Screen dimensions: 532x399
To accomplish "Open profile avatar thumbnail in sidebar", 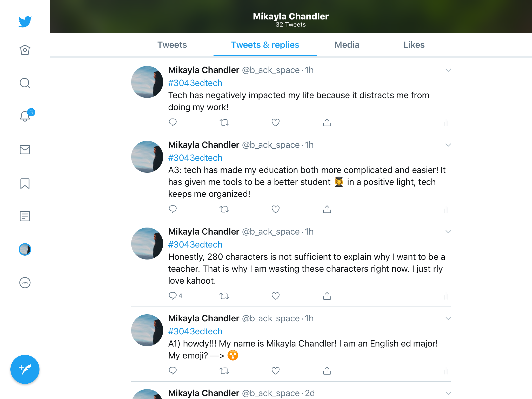I will pos(25,249).
